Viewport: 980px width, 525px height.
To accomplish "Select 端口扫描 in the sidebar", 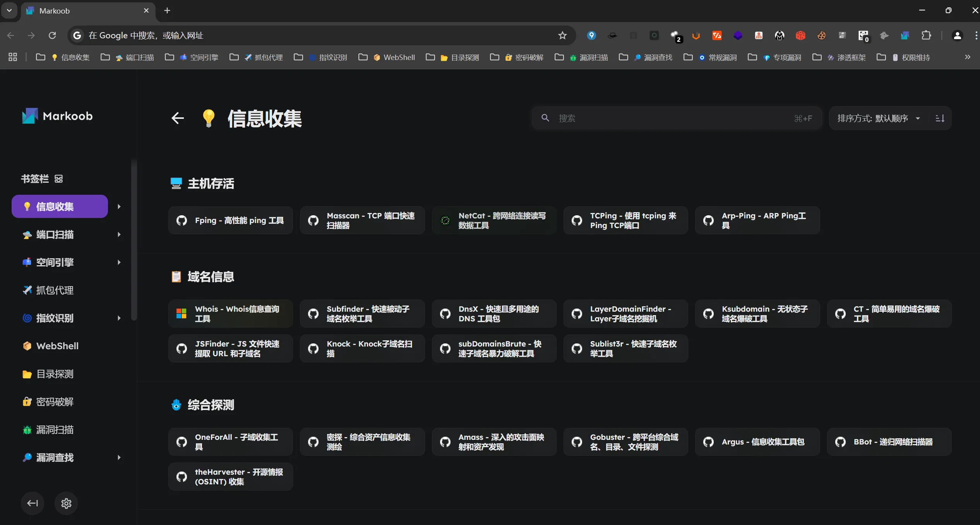I will tap(60, 234).
